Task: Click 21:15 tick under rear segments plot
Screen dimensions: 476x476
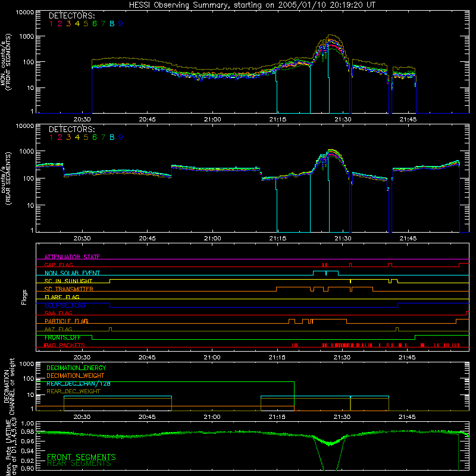Action: coord(277,239)
